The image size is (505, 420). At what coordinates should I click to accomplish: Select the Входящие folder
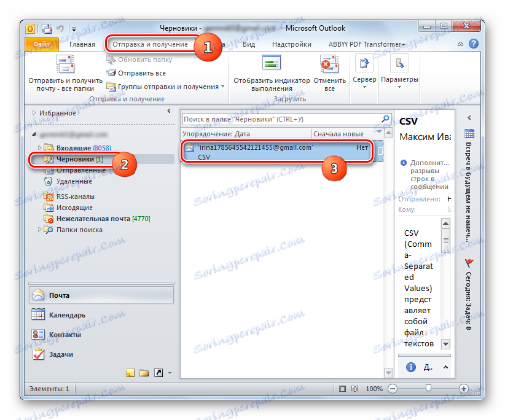click(77, 148)
